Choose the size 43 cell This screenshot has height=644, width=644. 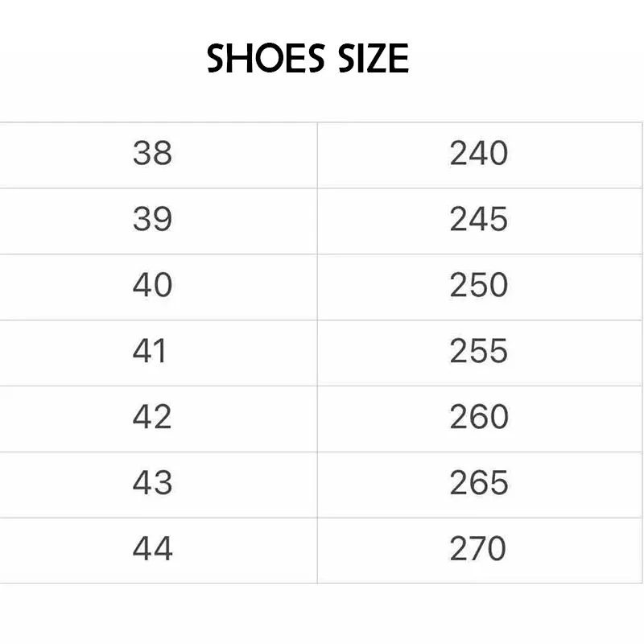152,483
